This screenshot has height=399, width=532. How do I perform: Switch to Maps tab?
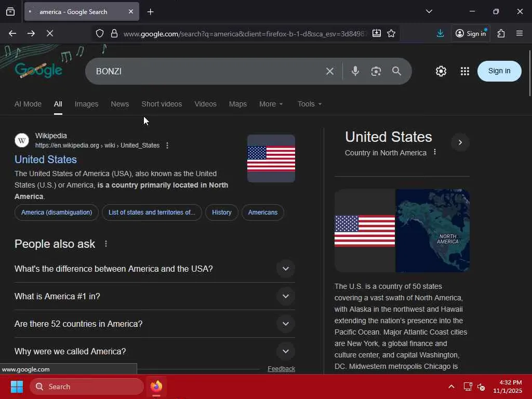pyautogui.click(x=238, y=104)
